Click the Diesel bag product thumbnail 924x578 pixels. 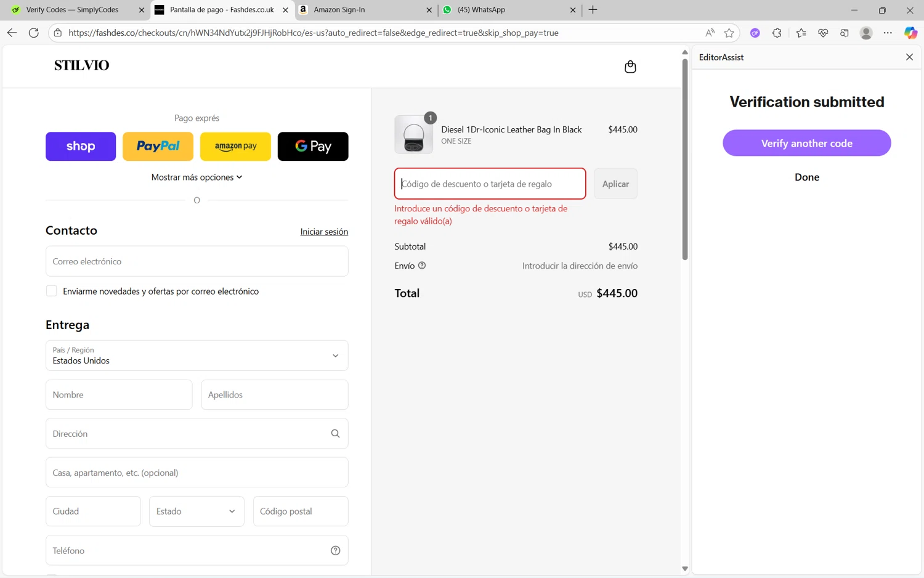click(413, 134)
